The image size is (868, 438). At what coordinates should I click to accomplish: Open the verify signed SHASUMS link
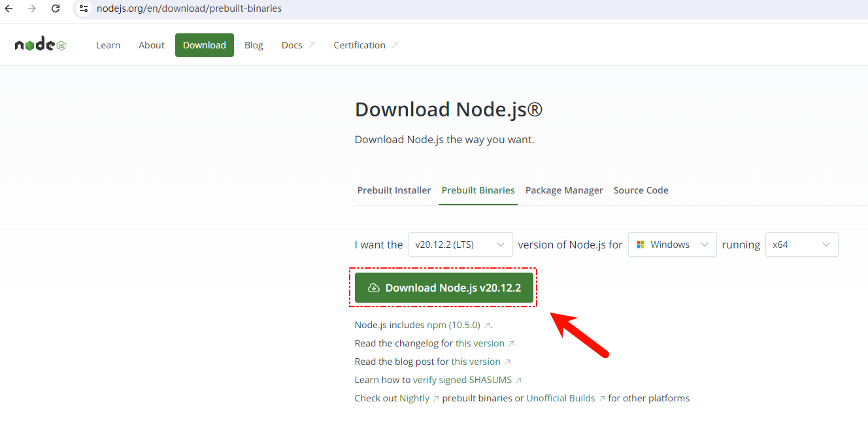[x=467, y=380]
